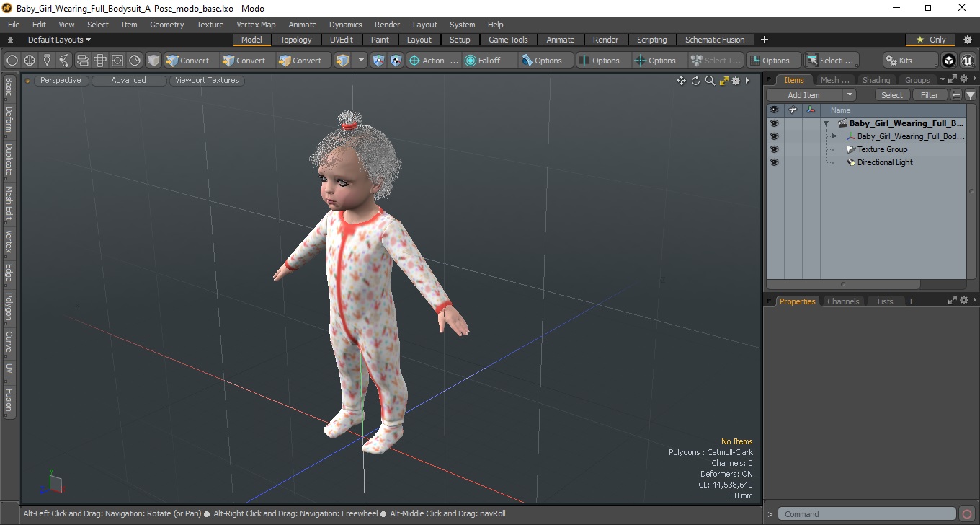980x525 pixels.
Task: Click the Properties panel lock dot
Action: 770,301
